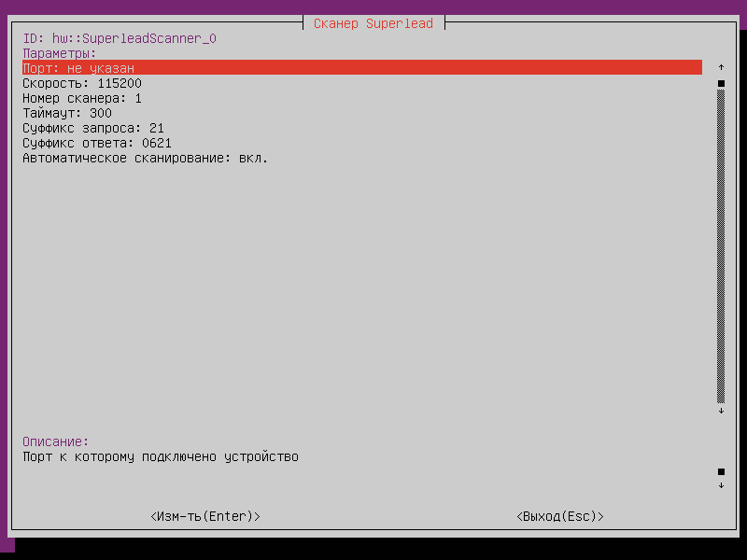
Task: Click the 'Порт к которому подключено устройство' description
Action: (x=161, y=456)
